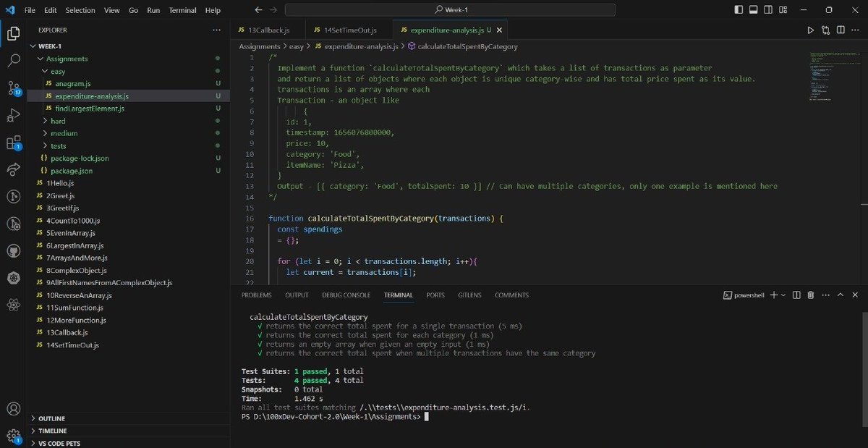This screenshot has height=448, width=868.
Task: Split the editor to the right
Action: [841, 30]
